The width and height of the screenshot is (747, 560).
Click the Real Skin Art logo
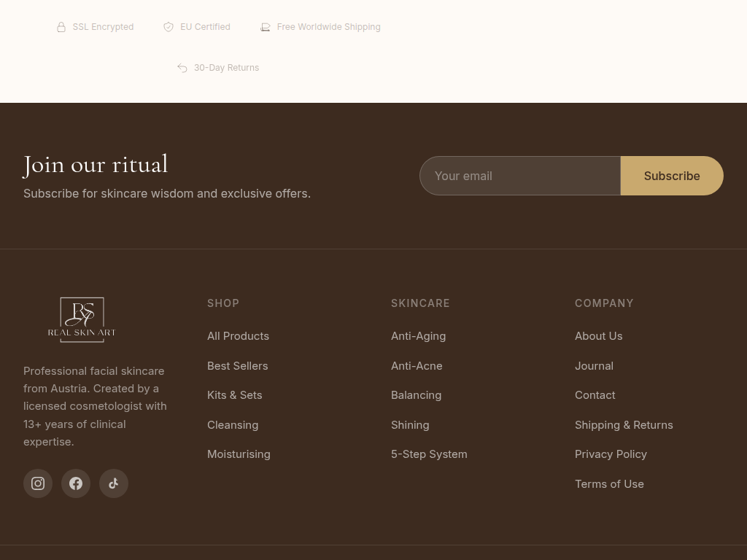pos(82,319)
